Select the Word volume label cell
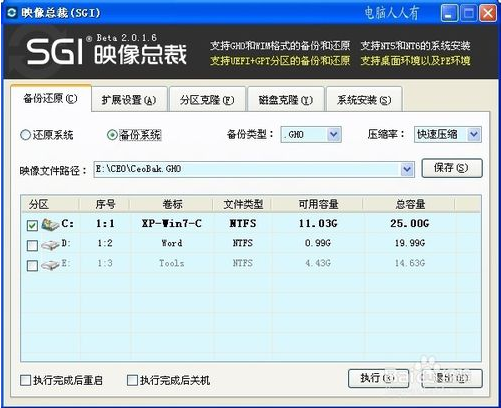 (x=172, y=243)
